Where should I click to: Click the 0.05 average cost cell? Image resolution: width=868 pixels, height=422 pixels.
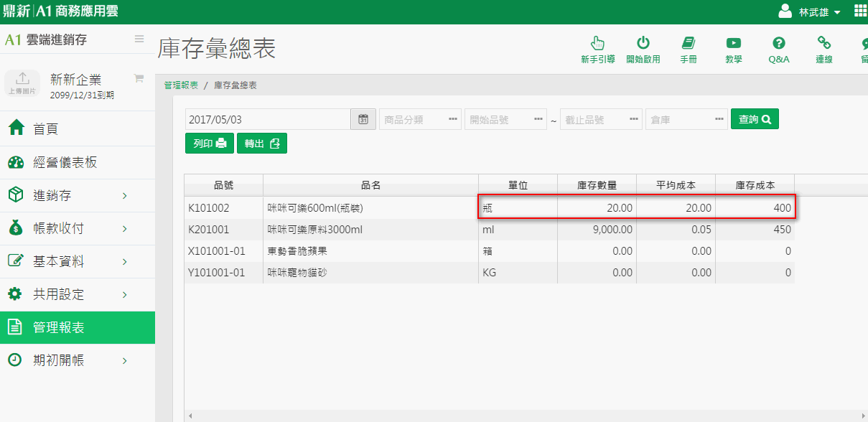coord(676,230)
